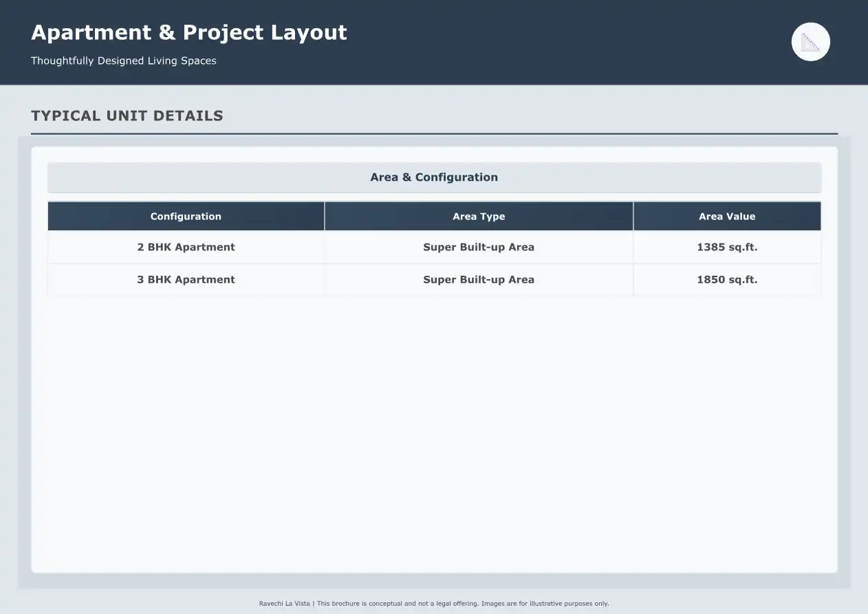Click Super Built-up Area in 2 BHK row

(479, 248)
